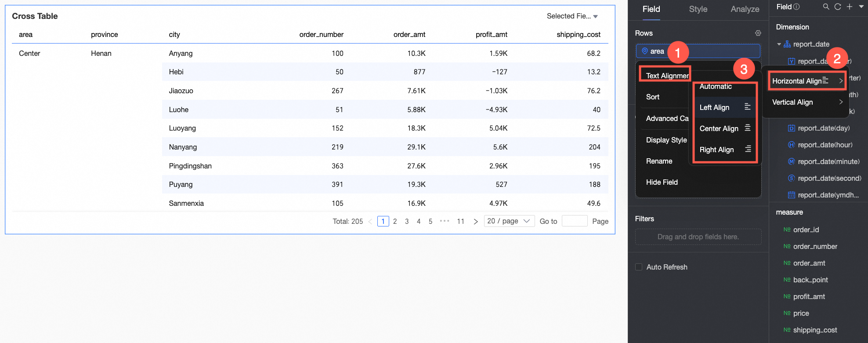Click the report_date hierarchy icon
Viewport: 868px width, 343px height.
coord(787,44)
